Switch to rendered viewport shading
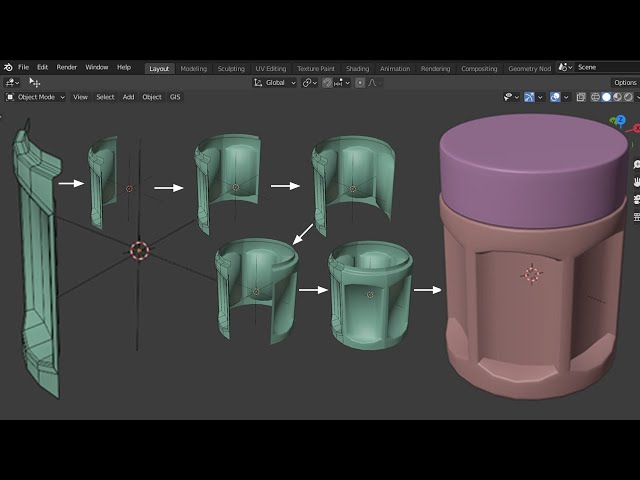The width and height of the screenshot is (640, 480). coord(628,97)
